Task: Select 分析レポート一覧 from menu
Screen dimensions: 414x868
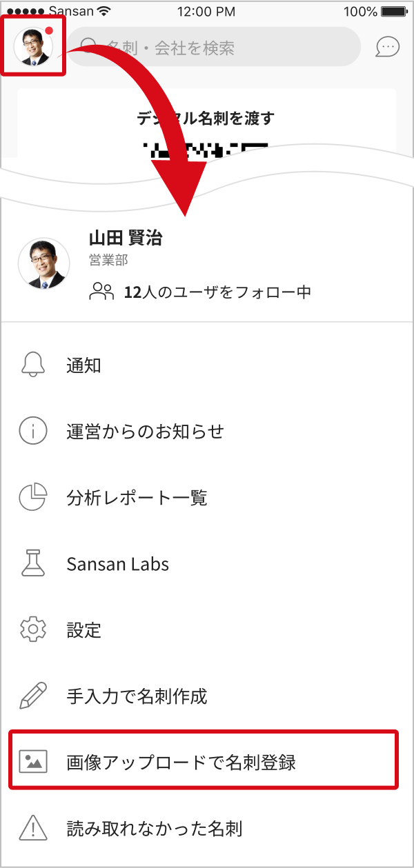Action: point(137,498)
